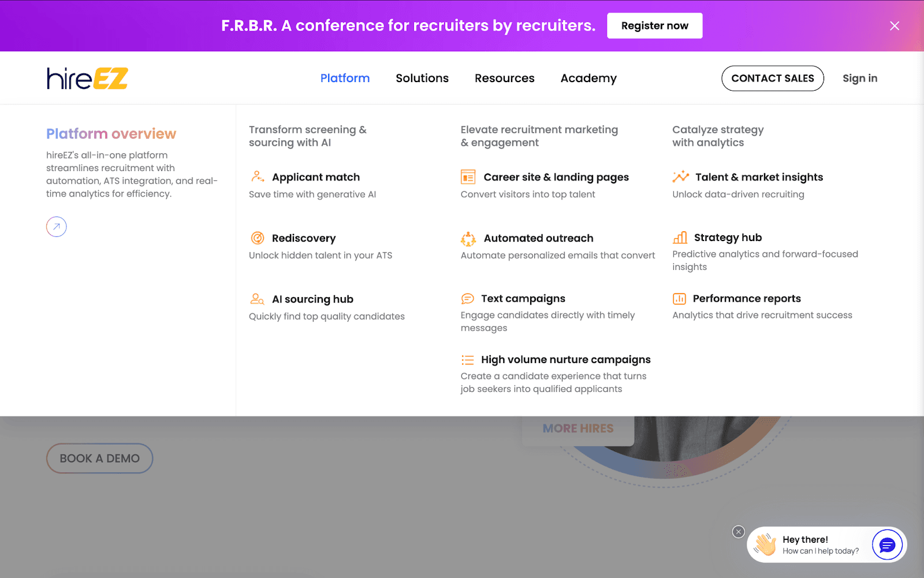This screenshot has width=924, height=578.
Task: Click the AI sourcing hub search icon
Action: pyautogui.click(x=257, y=299)
